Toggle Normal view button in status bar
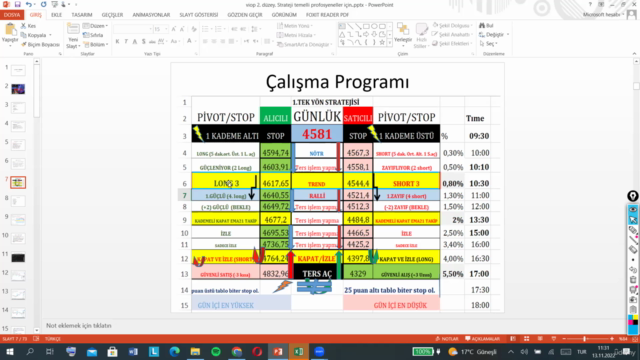Screen dimensions: 640x360 point(513,339)
